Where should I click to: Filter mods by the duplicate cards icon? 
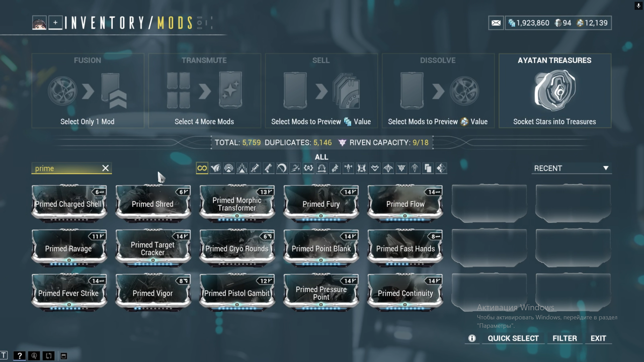(x=428, y=168)
